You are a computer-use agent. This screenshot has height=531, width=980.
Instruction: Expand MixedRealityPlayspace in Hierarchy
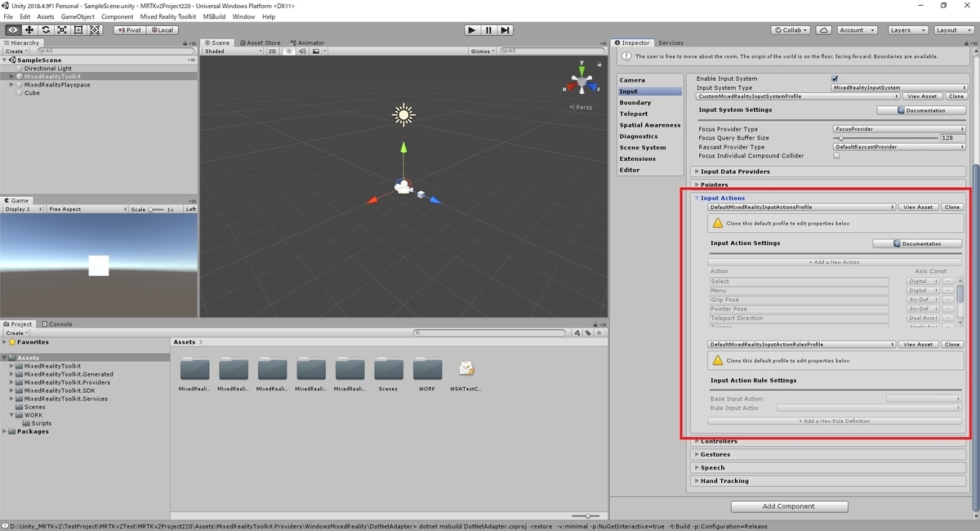11,85
